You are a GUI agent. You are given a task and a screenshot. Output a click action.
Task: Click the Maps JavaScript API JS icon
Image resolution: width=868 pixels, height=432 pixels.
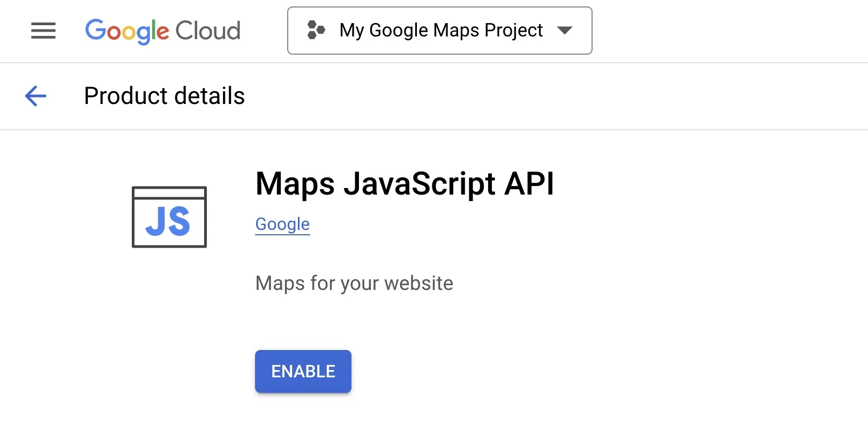169,217
